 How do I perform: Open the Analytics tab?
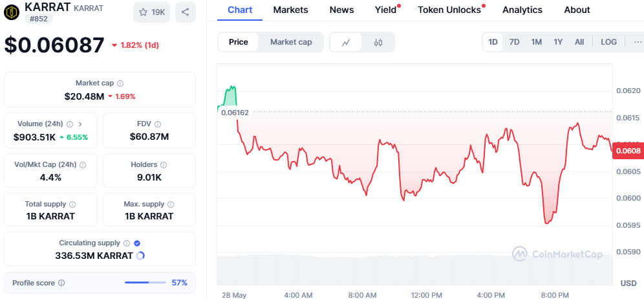[522, 10]
